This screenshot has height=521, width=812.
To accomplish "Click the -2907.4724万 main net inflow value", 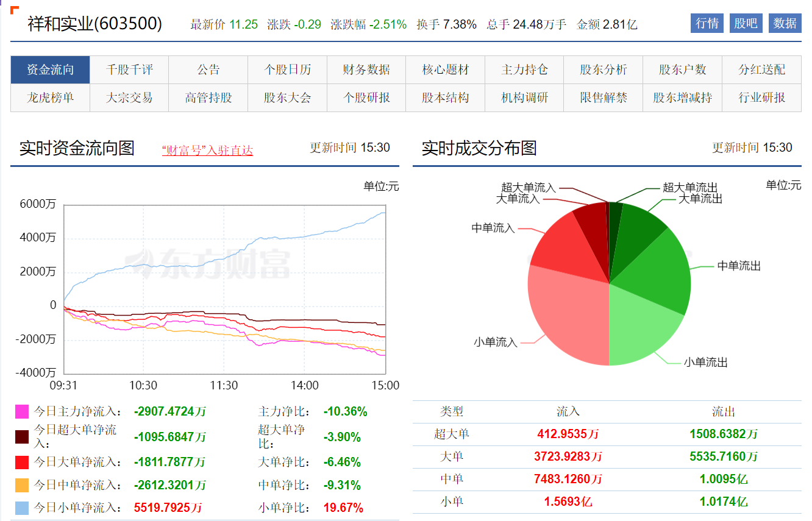I will (170, 412).
